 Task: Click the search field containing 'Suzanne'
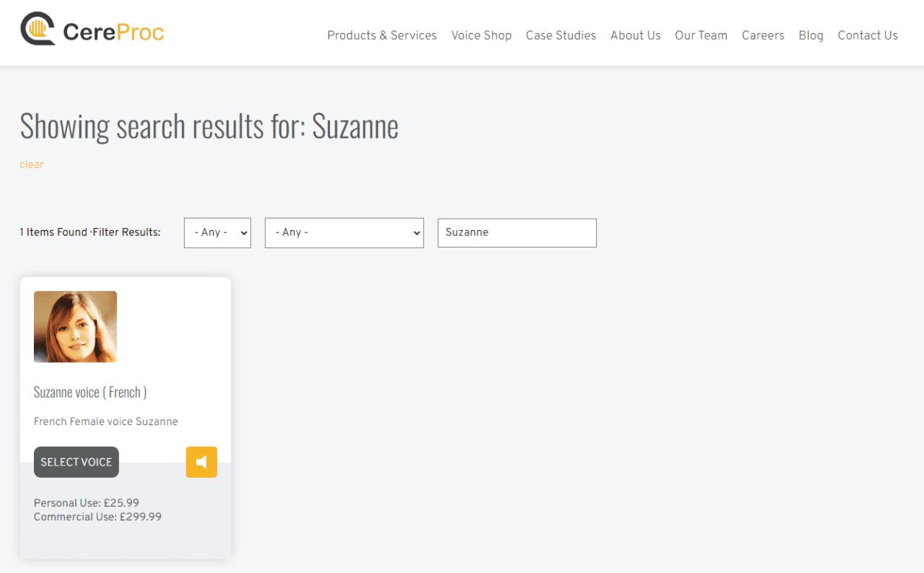click(517, 232)
